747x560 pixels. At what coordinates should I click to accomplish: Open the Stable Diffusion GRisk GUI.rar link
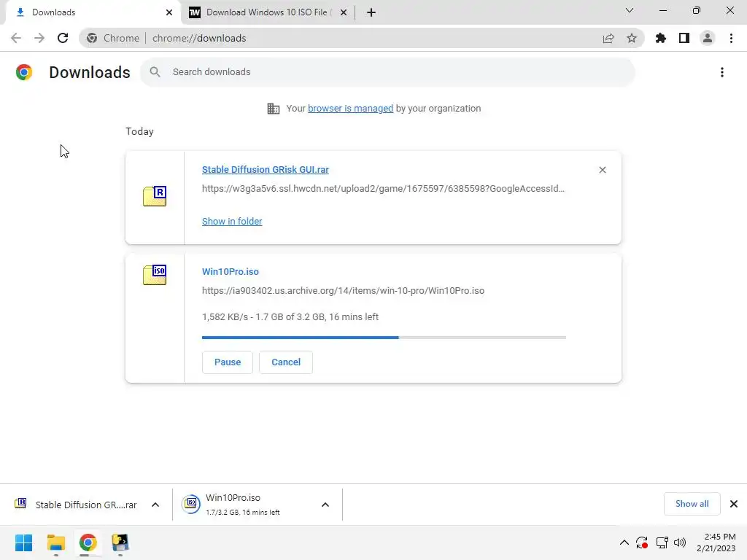coord(266,170)
